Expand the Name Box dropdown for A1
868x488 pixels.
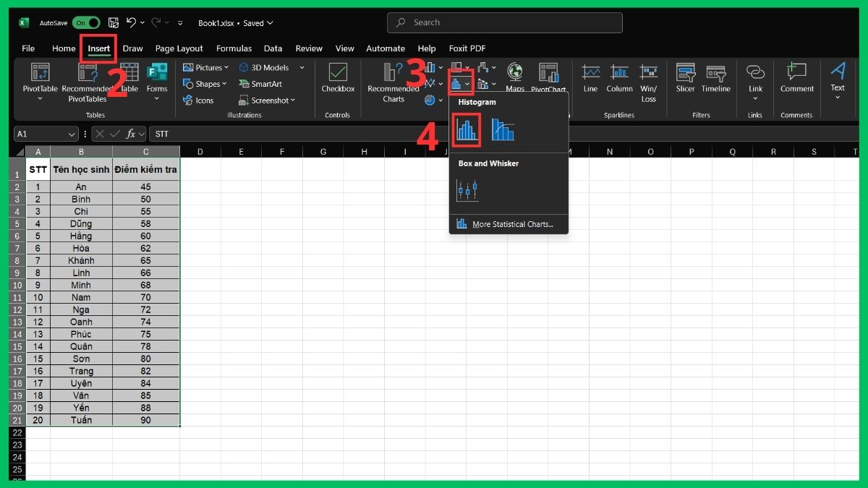[x=72, y=134]
